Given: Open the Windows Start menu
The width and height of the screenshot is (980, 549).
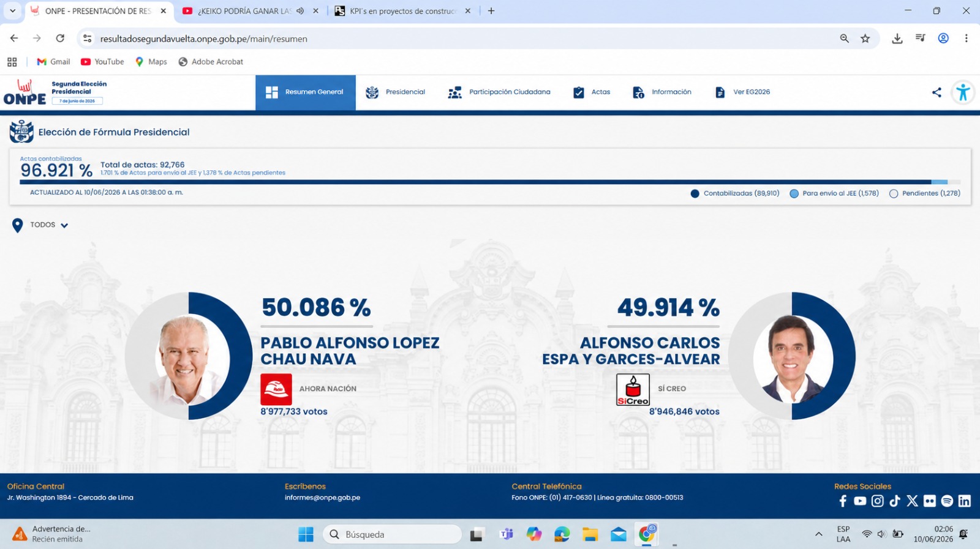Looking at the screenshot, I should point(306,534).
